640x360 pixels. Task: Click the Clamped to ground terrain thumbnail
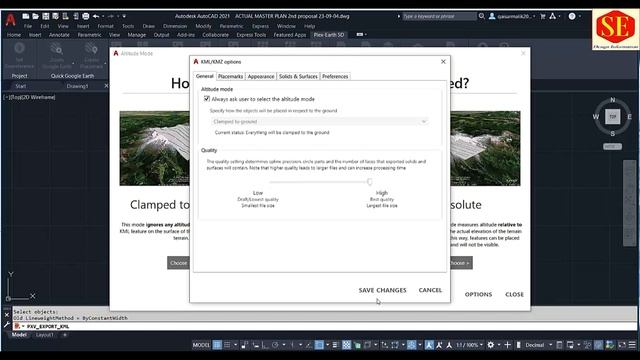pos(154,149)
